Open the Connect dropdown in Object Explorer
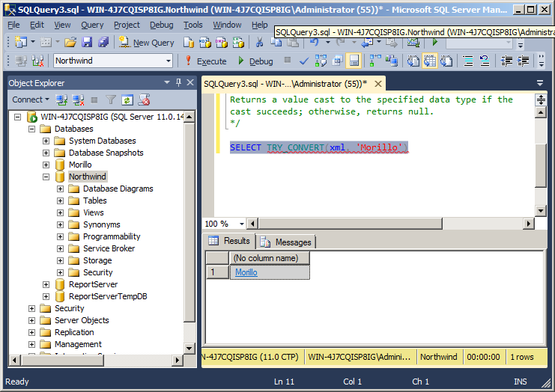The width and height of the screenshot is (555, 392). click(31, 99)
